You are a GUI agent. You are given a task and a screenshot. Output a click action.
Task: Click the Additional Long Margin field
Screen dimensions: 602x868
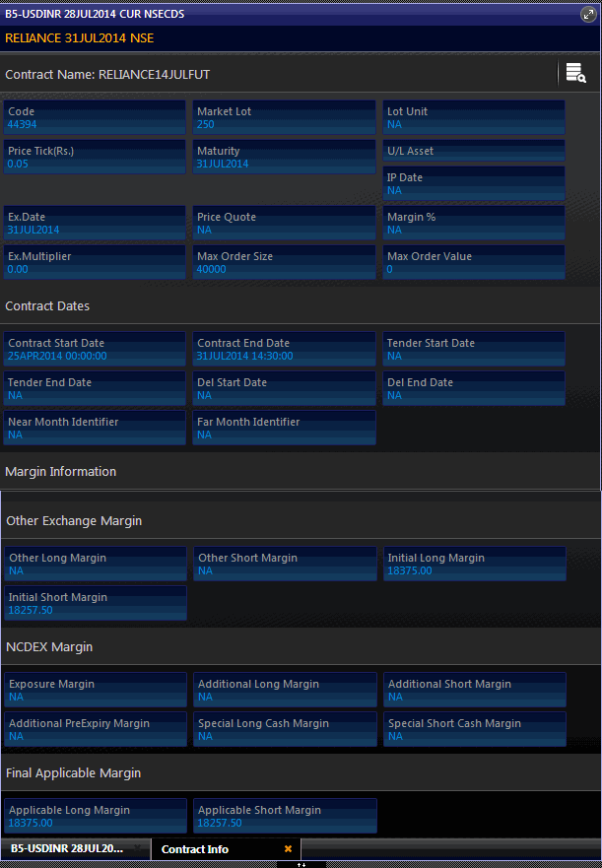(285, 691)
